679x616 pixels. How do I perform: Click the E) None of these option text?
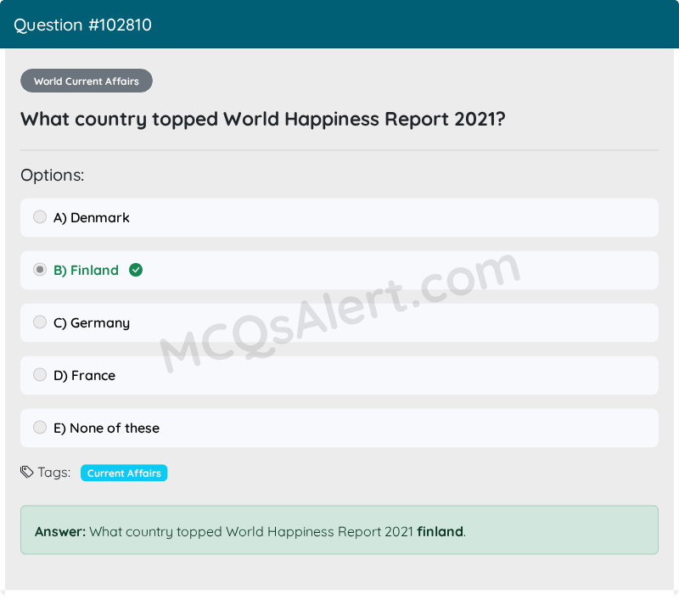[x=107, y=428]
